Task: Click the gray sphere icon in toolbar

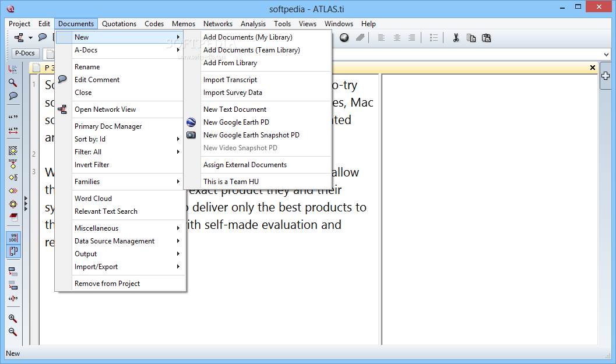Action: tap(344, 38)
